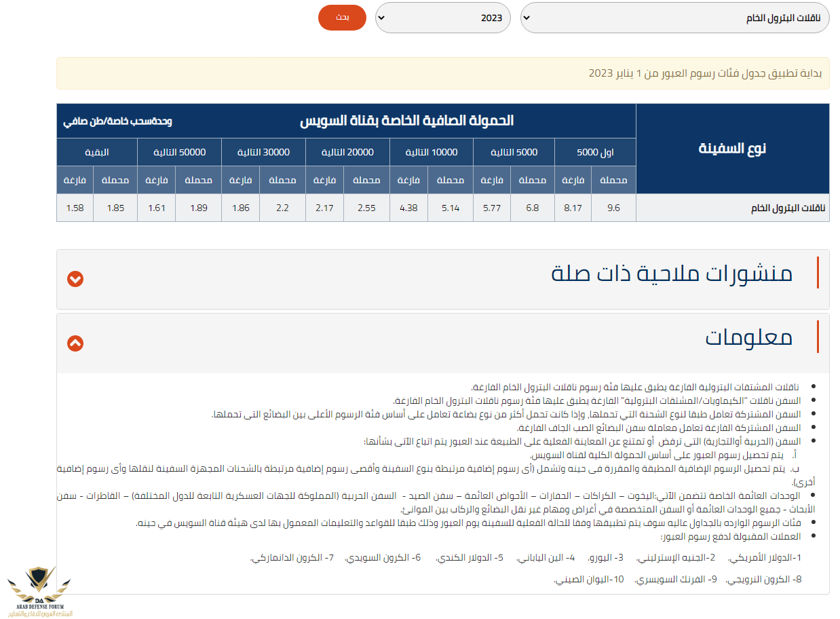The width and height of the screenshot is (840, 619).
Task: Click the bullet starting الوحدات العائمة الخاصة
Action: pyautogui.click(x=434, y=502)
